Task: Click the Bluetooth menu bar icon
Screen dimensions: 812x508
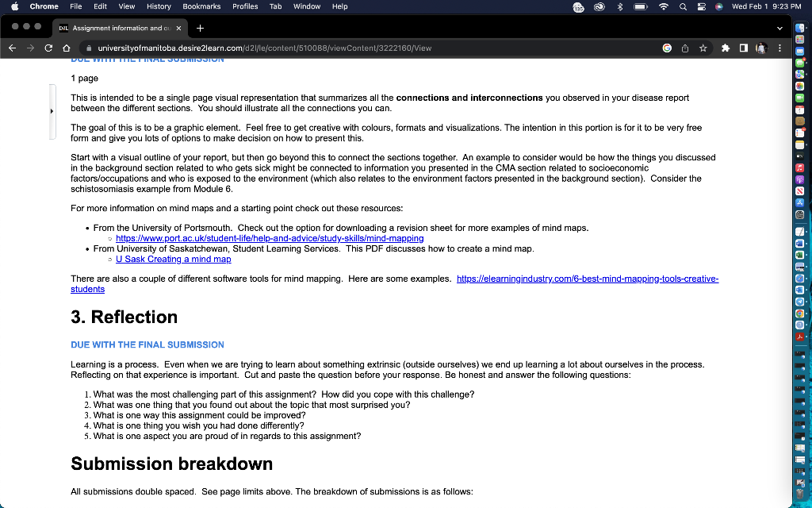Action: pyautogui.click(x=619, y=6)
